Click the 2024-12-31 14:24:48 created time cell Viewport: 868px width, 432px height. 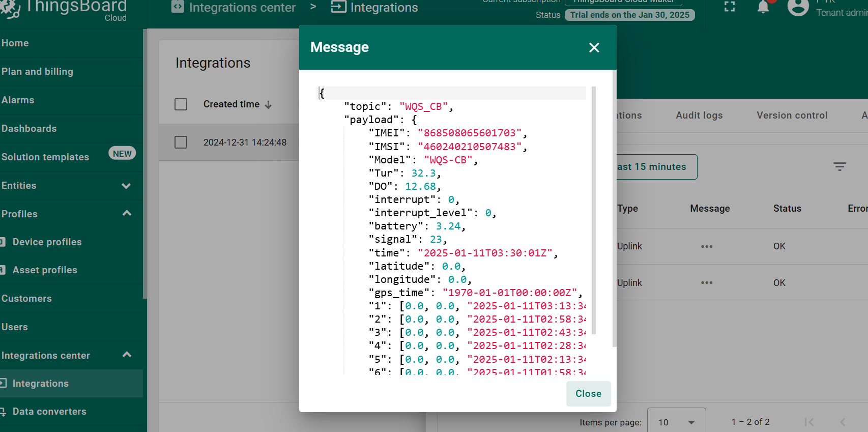pos(245,142)
